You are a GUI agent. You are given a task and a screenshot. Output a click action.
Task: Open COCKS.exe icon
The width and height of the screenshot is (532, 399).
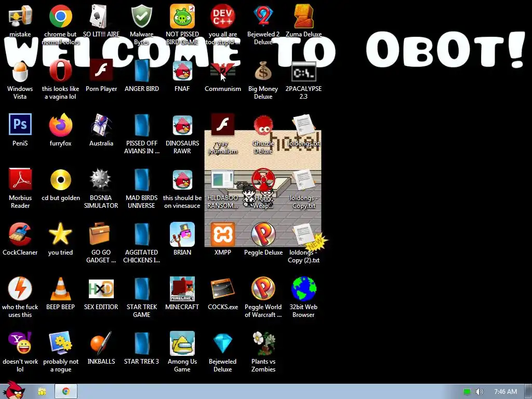click(x=222, y=289)
